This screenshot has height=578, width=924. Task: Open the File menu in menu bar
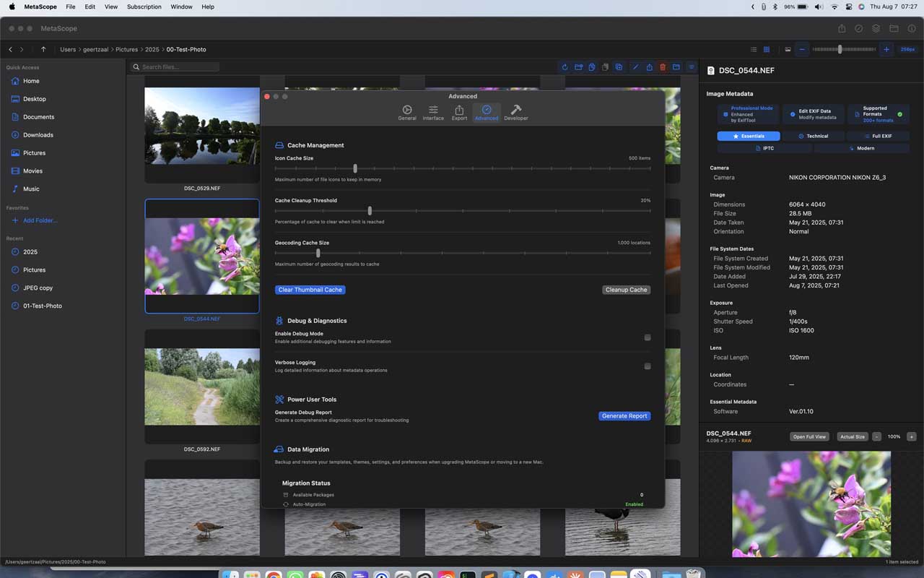coord(71,7)
